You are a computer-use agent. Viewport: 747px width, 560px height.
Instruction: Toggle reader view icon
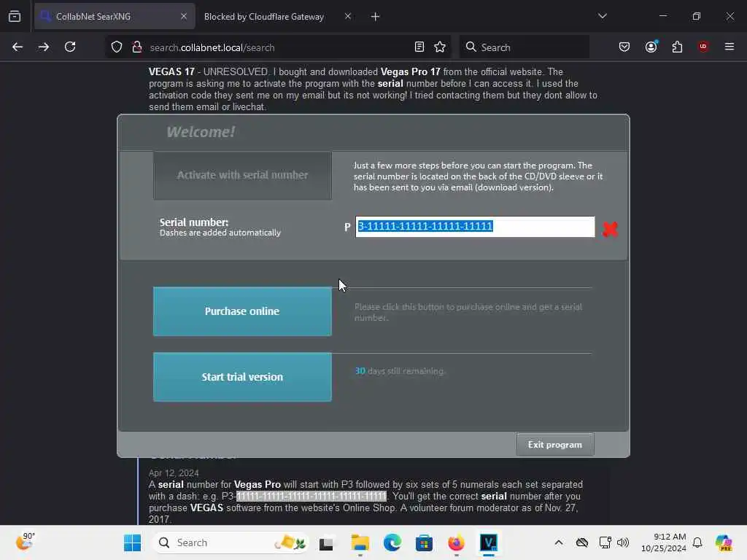419,47
